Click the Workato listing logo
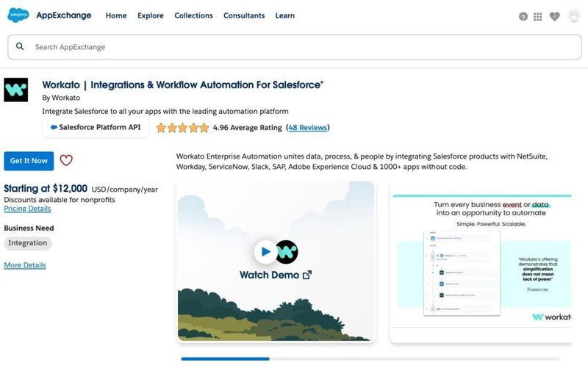Screen dimensions: 588x371 coord(15,90)
